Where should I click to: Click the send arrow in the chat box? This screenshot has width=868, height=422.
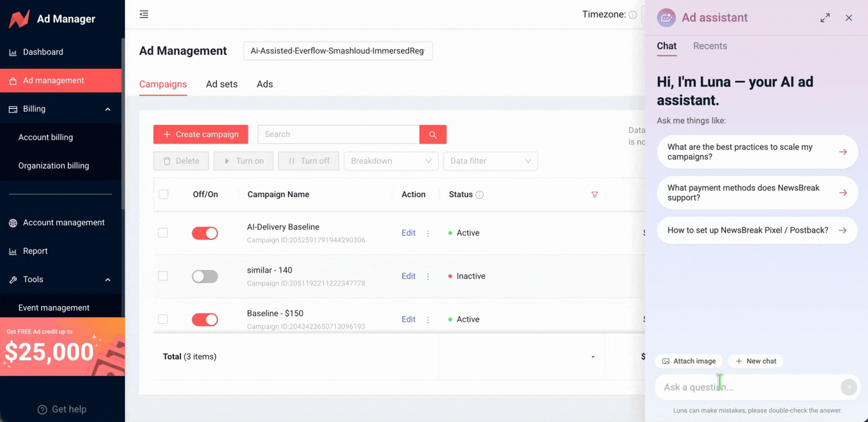pyautogui.click(x=849, y=387)
